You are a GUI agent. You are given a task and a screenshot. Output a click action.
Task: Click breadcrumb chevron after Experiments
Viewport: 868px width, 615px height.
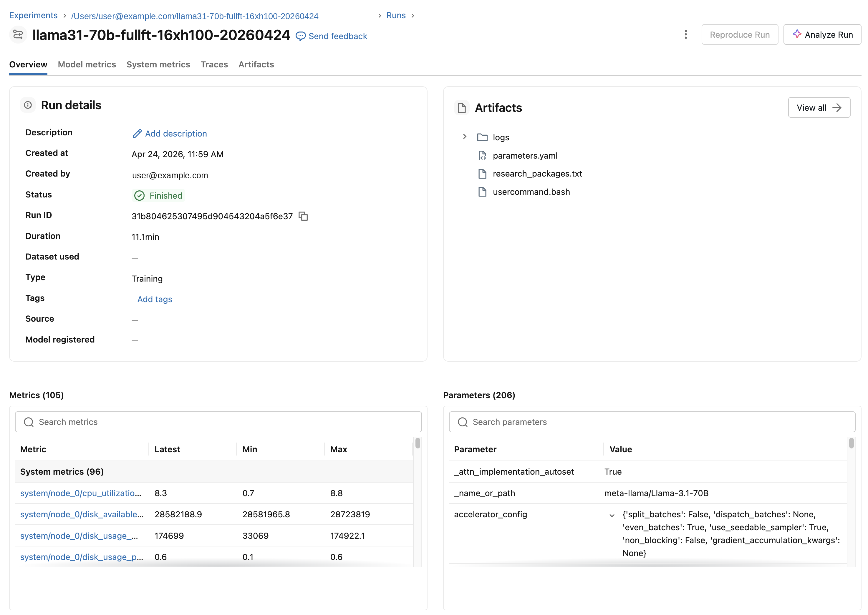[x=65, y=16]
